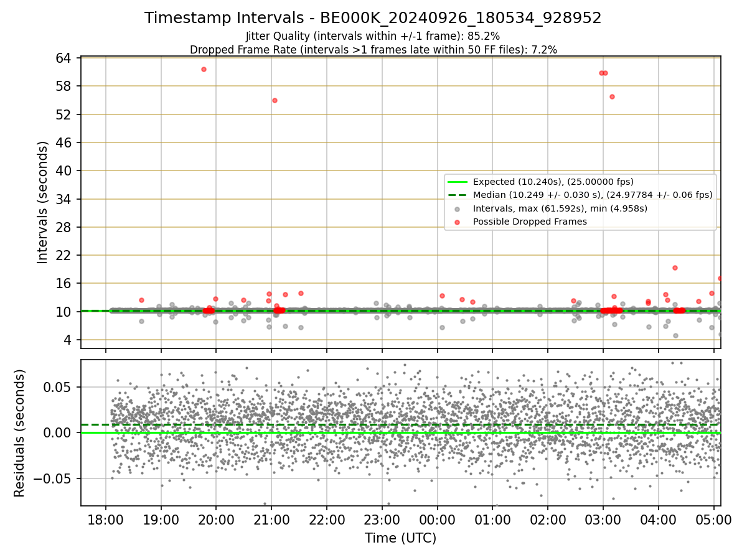
Task: Select the 'Time (UTC)' x-axis label
Action: pyautogui.click(x=400, y=538)
